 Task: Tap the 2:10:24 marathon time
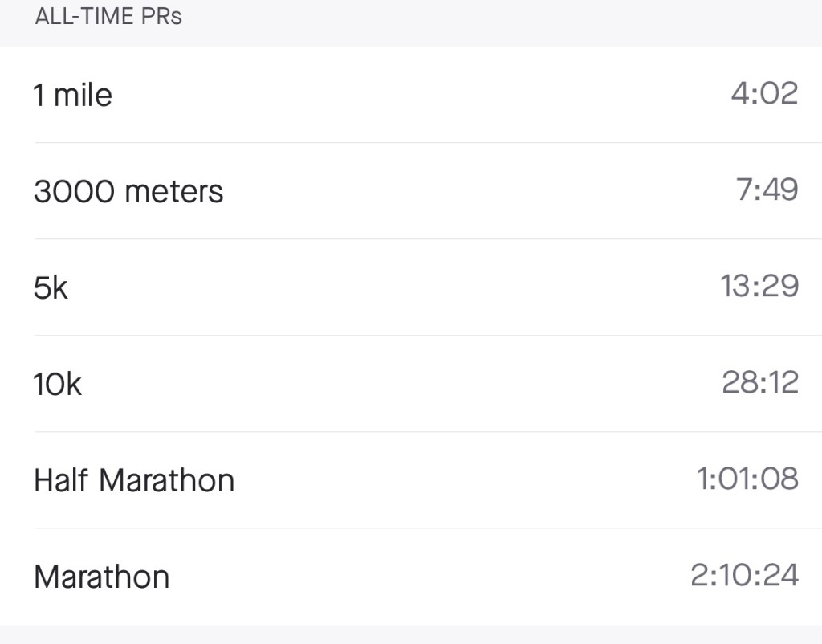[x=744, y=576]
